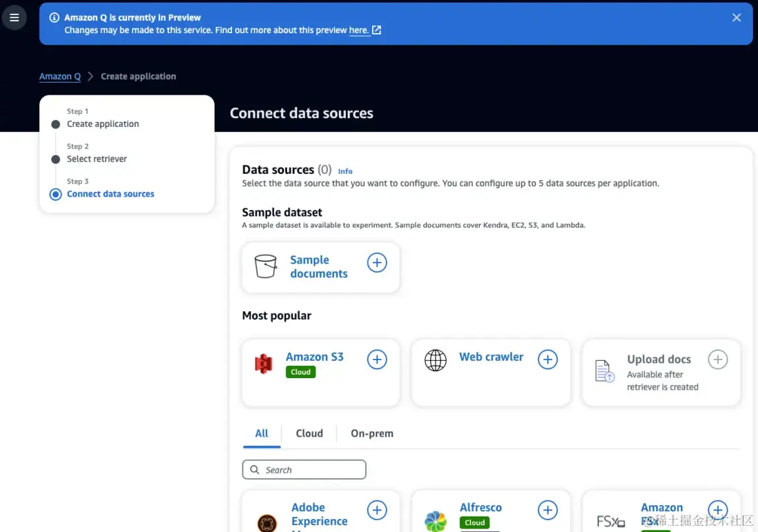
Task: Click the Upload docs plus button
Action: (718, 359)
